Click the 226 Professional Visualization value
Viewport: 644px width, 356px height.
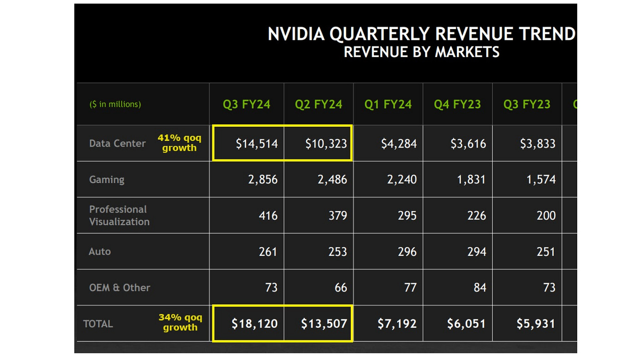477,216
